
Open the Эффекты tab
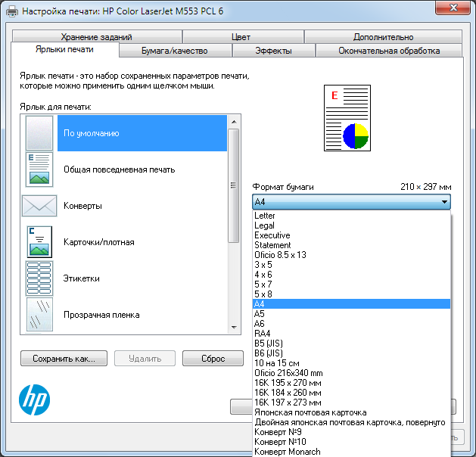point(273,51)
